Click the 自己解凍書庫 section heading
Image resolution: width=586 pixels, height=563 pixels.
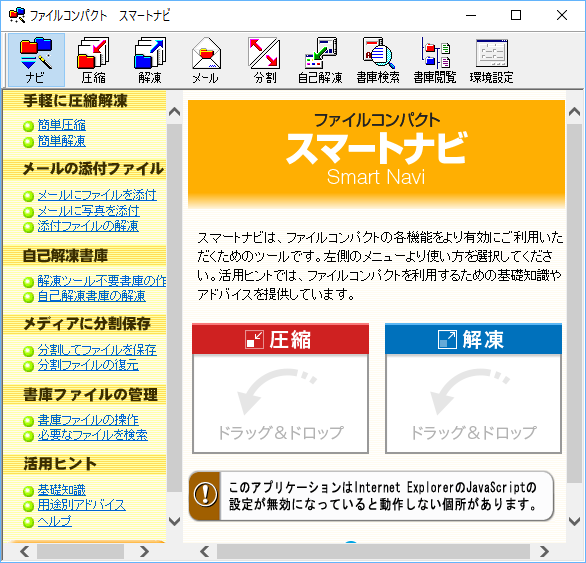(x=65, y=256)
